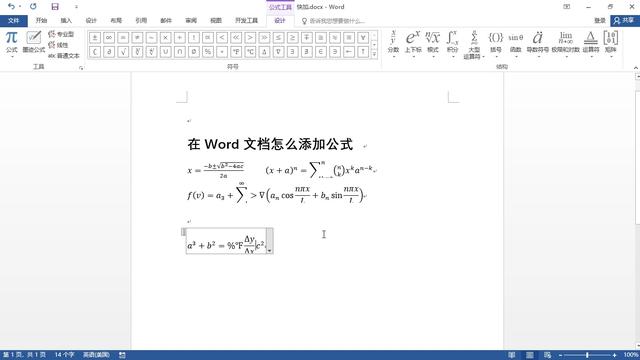Insert the square root √ symbol

click(x=123, y=52)
